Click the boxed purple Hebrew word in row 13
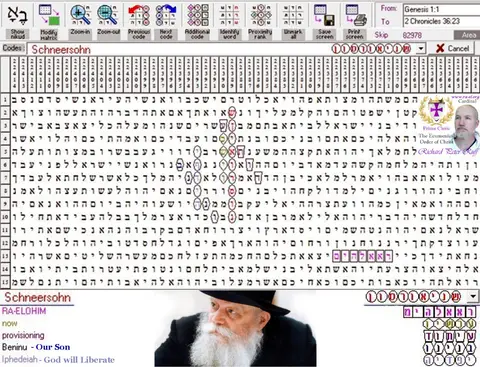The height and width of the screenshot is (367, 480). point(362,256)
